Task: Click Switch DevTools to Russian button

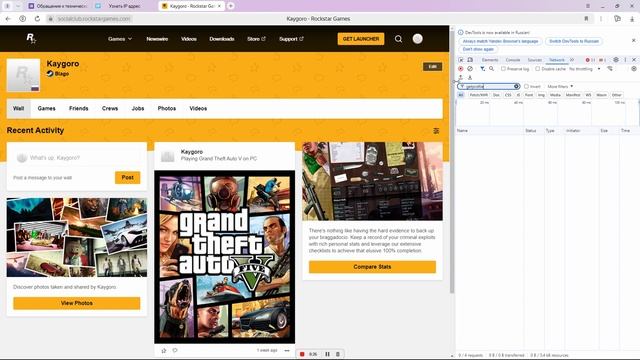Action: [x=574, y=41]
